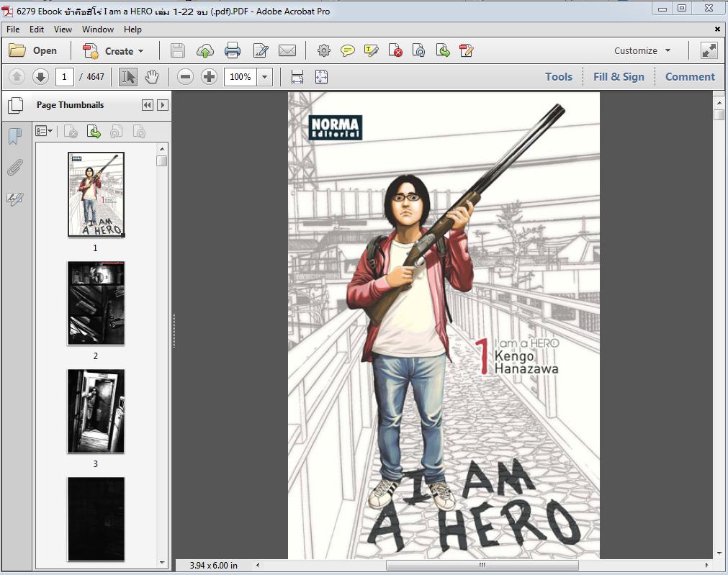Activate the selection arrow tool
The width and height of the screenshot is (728, 575).
click(128, 76)
